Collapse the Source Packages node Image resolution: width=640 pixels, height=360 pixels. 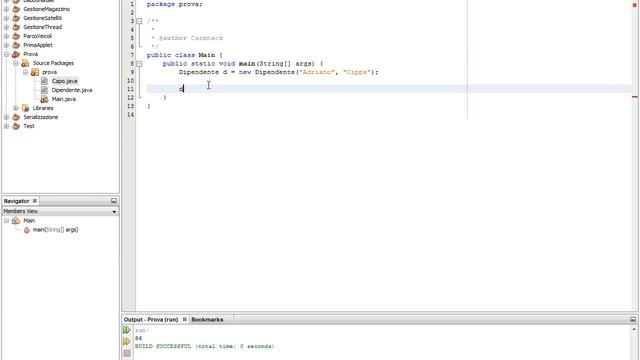(x=16, y=63)
